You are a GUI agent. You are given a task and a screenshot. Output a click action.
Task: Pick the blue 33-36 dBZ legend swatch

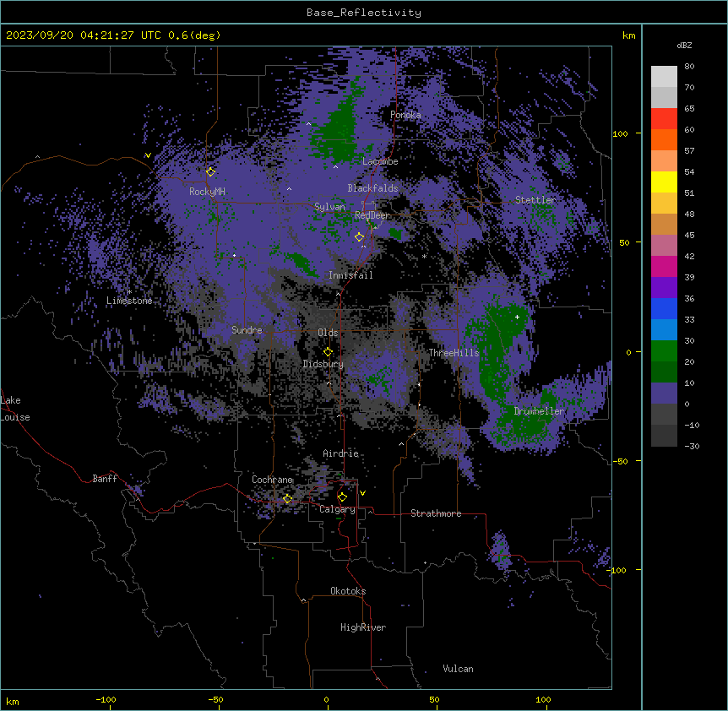[x=664, y=308]
